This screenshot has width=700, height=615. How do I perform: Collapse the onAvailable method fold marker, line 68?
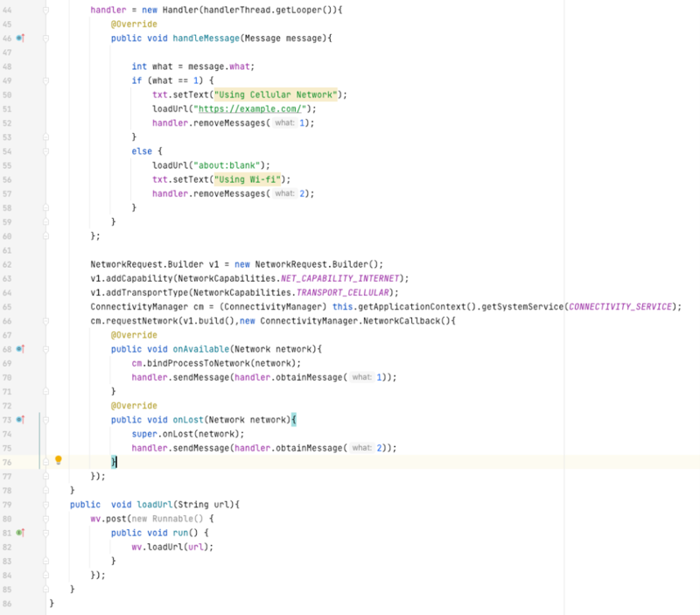coord(45,349)
